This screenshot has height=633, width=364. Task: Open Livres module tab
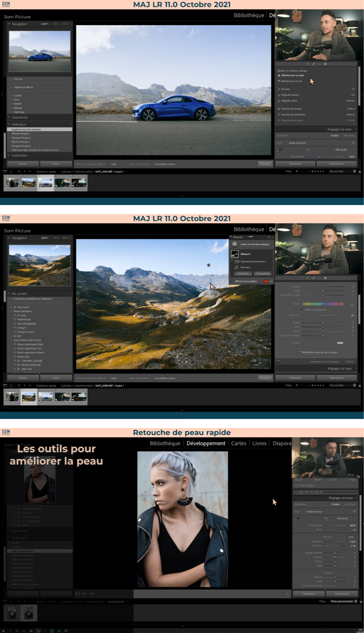pyautogui.click(x=259, y=443)
